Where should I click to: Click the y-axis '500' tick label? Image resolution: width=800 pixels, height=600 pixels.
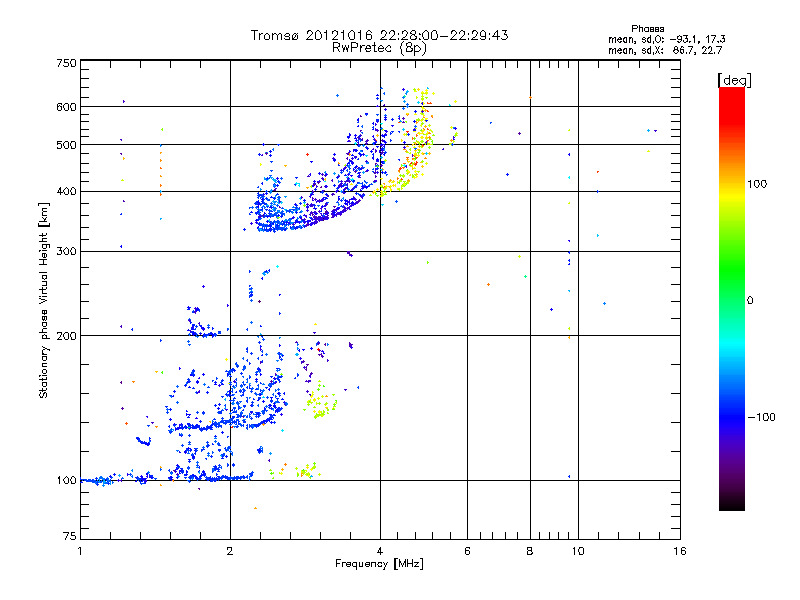(66, 145)
